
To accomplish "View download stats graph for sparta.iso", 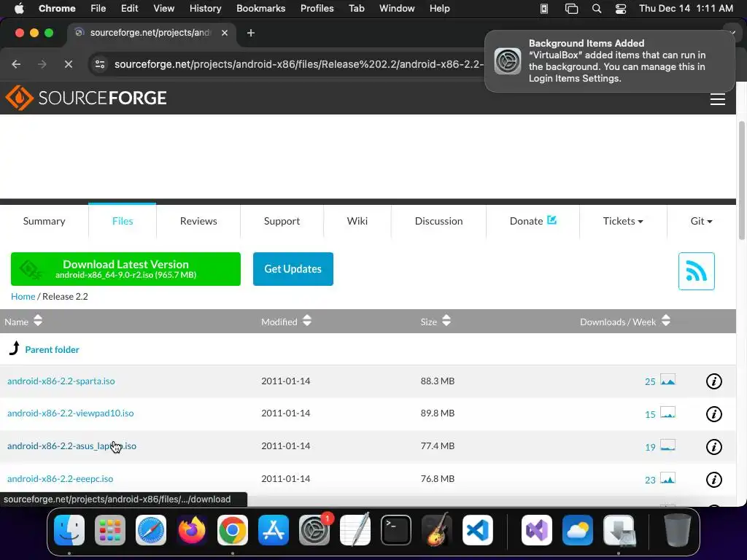I will [x=667, y=380].
